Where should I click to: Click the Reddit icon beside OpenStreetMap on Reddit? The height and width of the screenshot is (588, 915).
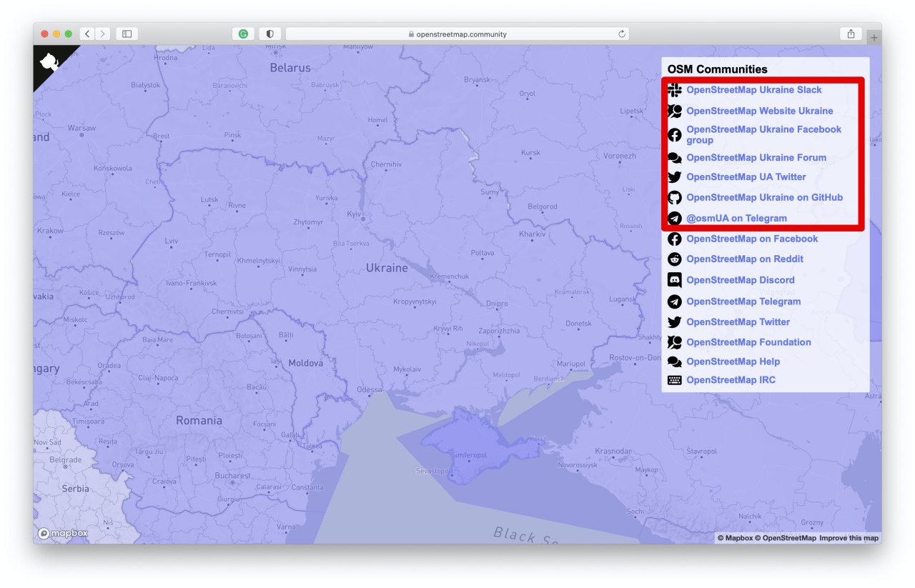click(674, 259)
